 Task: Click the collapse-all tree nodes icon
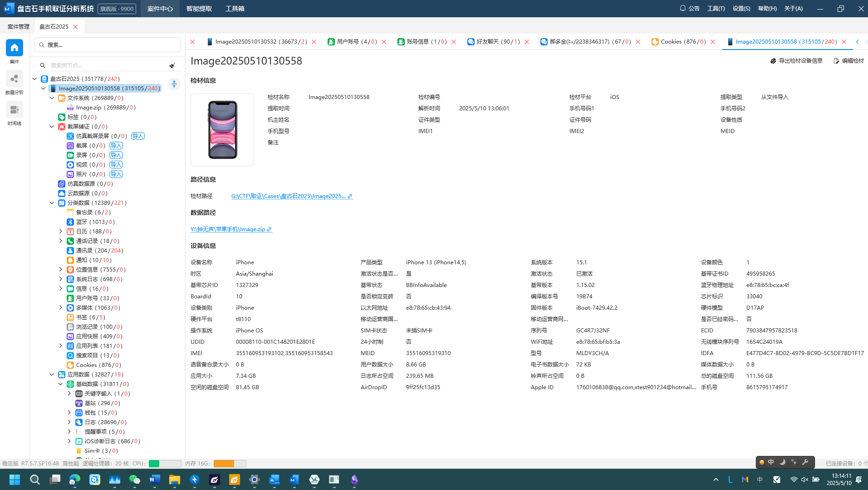[x=174, y=84]
